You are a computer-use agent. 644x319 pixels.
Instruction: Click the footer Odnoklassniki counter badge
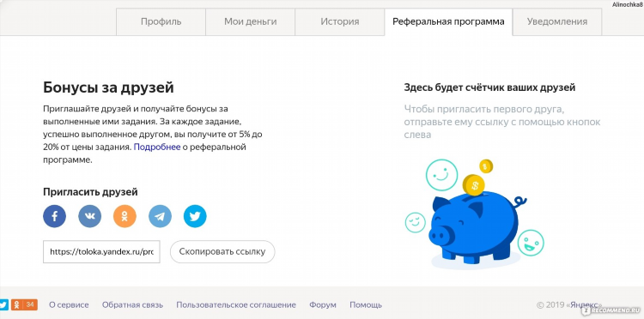pos(24,304)
